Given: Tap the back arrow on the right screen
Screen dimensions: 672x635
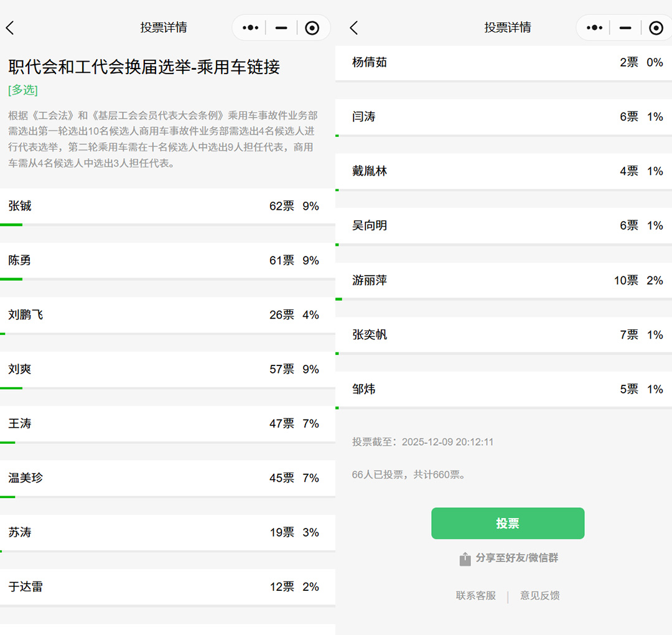Looking at the screenshot, I should tap(353, 27).
